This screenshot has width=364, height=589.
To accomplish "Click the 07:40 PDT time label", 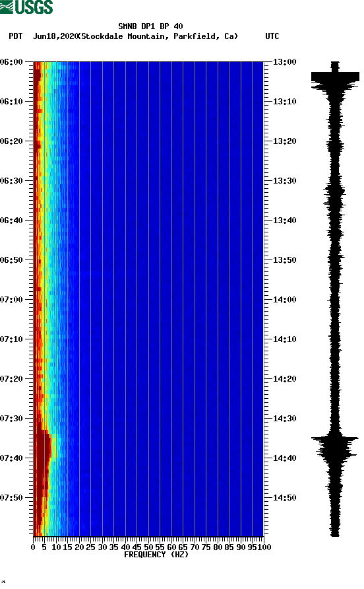I will [12, 458].
